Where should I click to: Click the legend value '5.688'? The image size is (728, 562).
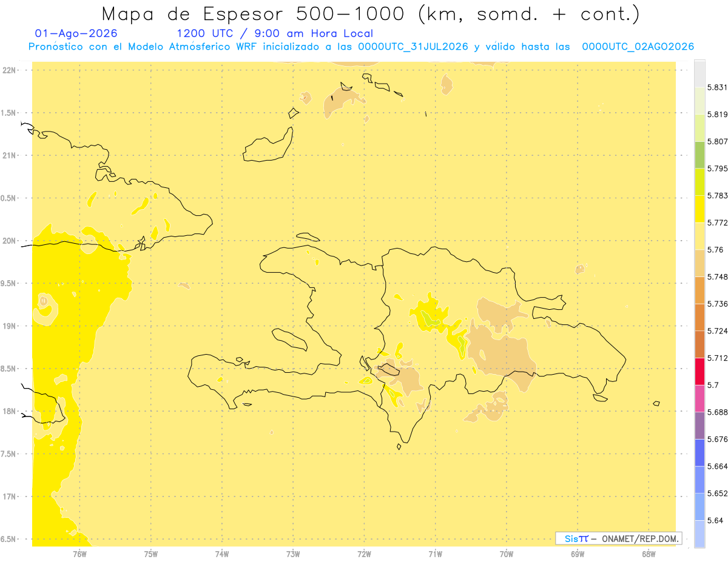tap(717, 412)
